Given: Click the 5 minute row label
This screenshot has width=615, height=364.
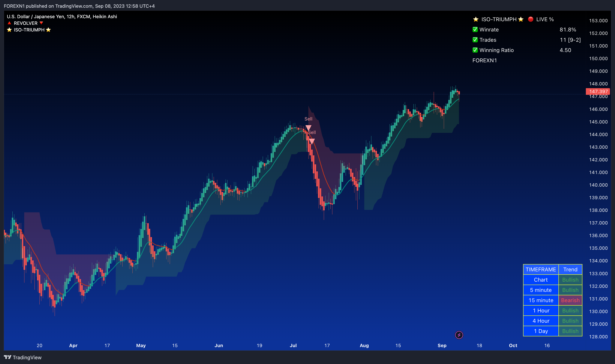Looking at the screenshot, I should pos(541,290).
